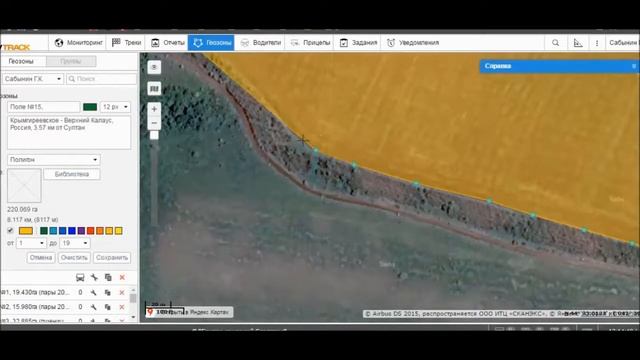The height and width of the screenshot is (360, 640).
Task: Open the Уведомления tab
Action: 413,42
